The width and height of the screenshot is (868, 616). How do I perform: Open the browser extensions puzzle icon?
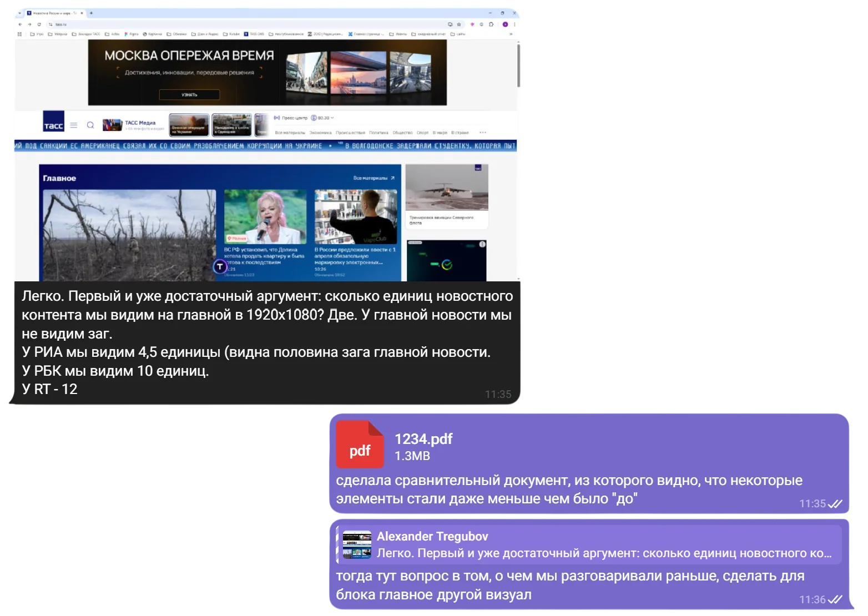[491, 24]
